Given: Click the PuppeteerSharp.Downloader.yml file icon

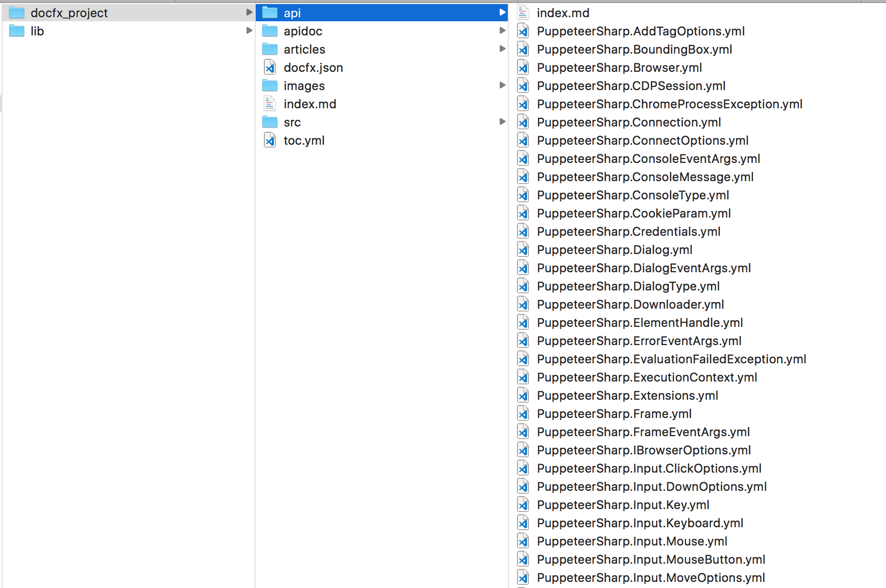Looking at the screenshot, I should [x=523, y=304].
